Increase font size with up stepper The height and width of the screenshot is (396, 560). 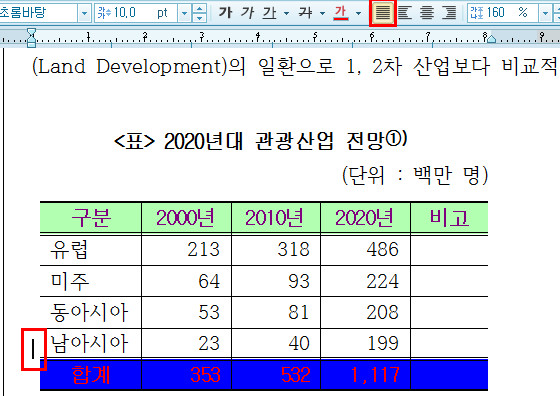pyautogui.click(x=199, y=9)
